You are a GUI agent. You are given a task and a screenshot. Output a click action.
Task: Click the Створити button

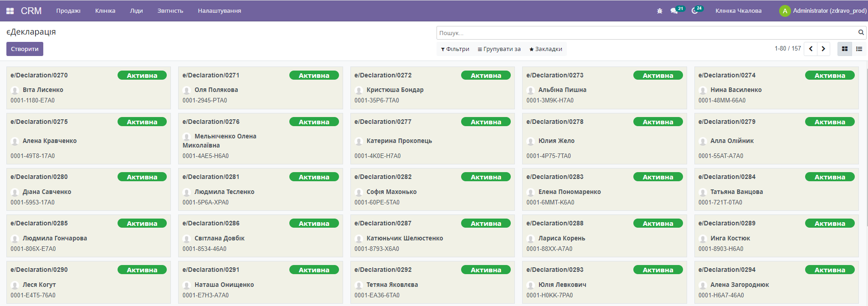coord(25,49)
